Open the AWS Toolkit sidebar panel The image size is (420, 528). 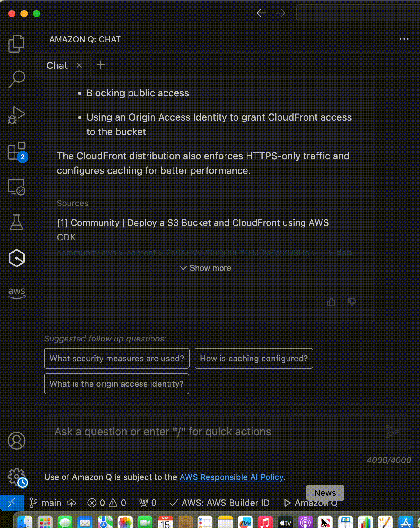[16, 293]
